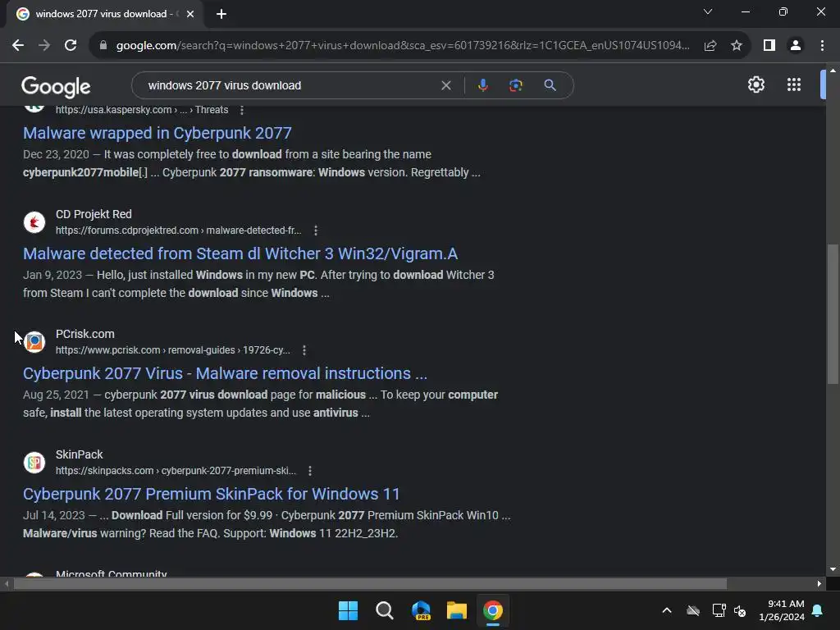840x630 pixels.
Task: Click the address bar URL
Action: (x=403, y=46)
